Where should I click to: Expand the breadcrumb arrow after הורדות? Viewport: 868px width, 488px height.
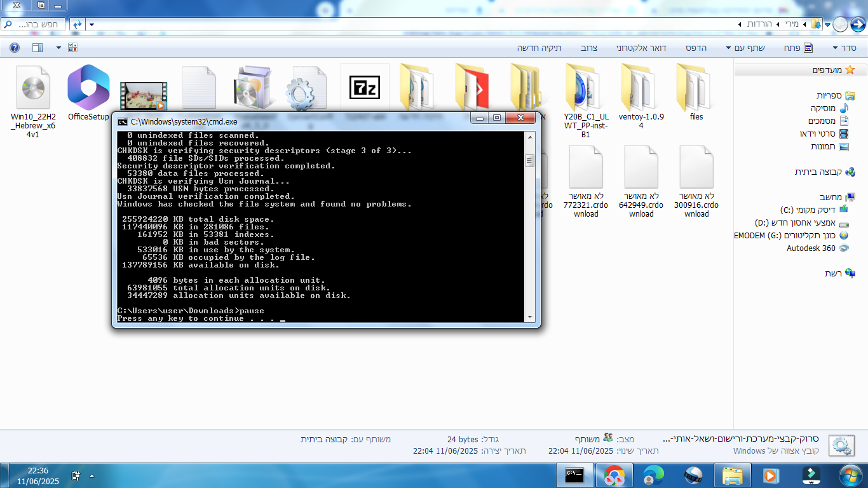(740, 24)
